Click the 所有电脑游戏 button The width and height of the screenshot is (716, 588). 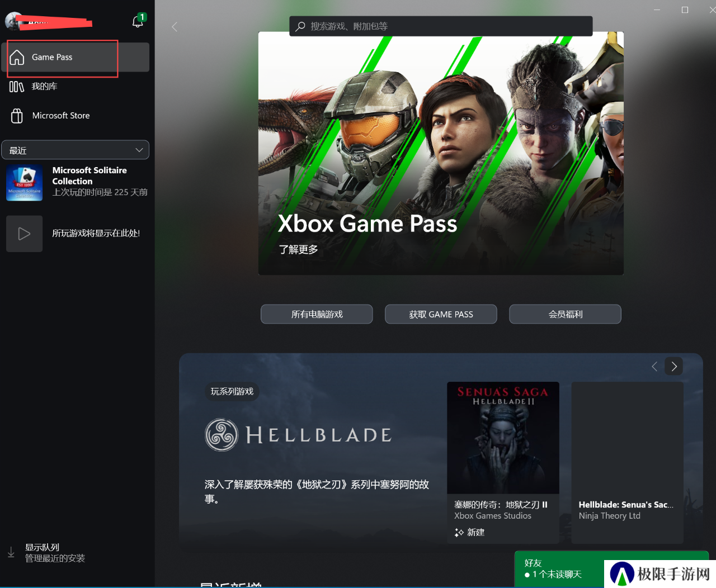[317, 314]
